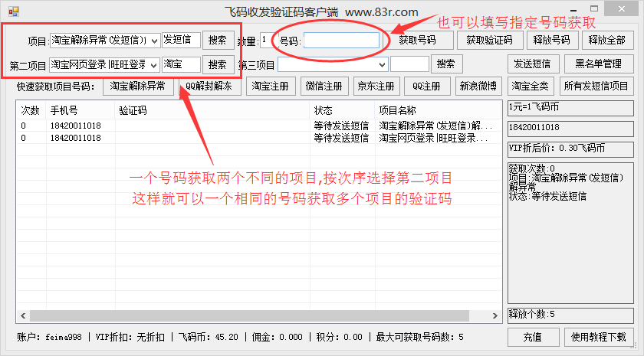Click into the 号码 input field
Image resolution: width=644 pixels, height=356 pixels.
click(x=341, y=40)
